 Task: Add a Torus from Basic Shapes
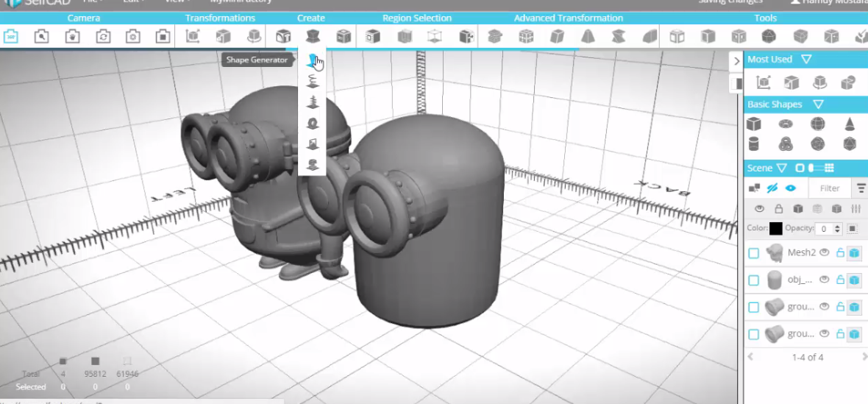[786, 124]
